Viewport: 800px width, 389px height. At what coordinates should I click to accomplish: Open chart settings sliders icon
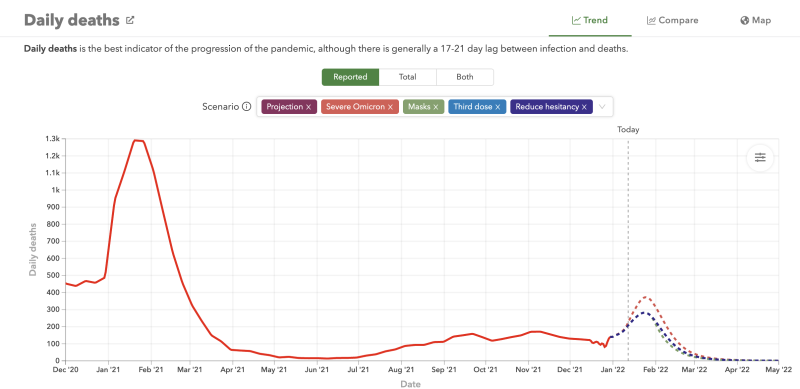point(760,158)
